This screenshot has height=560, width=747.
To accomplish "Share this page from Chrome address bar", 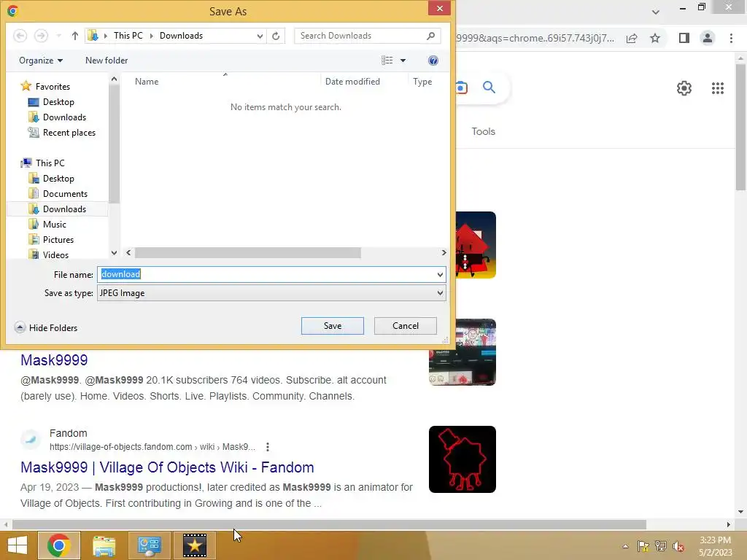I will pos(632,38).
